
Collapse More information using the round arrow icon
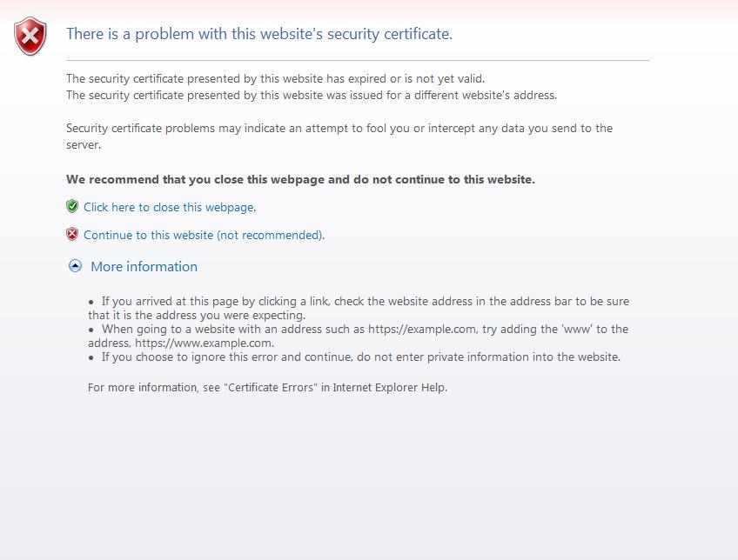(76, 266)
